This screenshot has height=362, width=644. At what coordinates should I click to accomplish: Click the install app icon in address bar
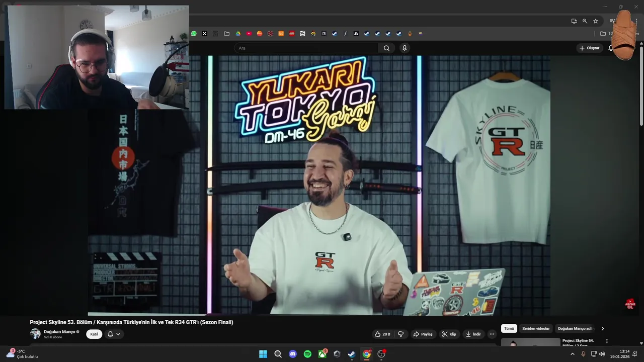coord(574,21)
